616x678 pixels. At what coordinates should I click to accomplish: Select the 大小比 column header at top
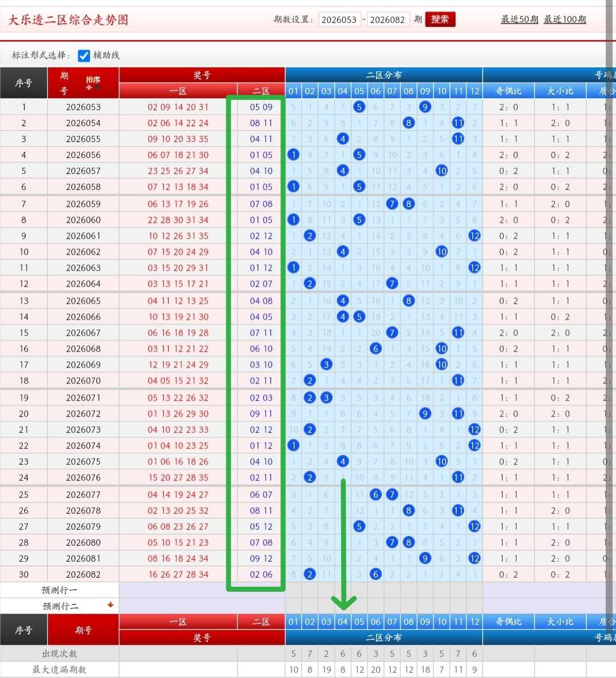pos(560,91)
